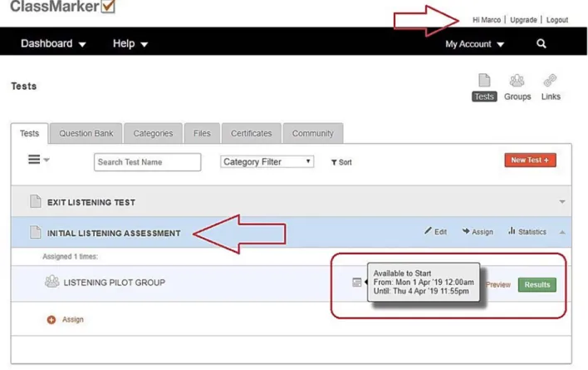Click the Listening Pilot Group people icon
588x370 pixels.
point(51,281)
